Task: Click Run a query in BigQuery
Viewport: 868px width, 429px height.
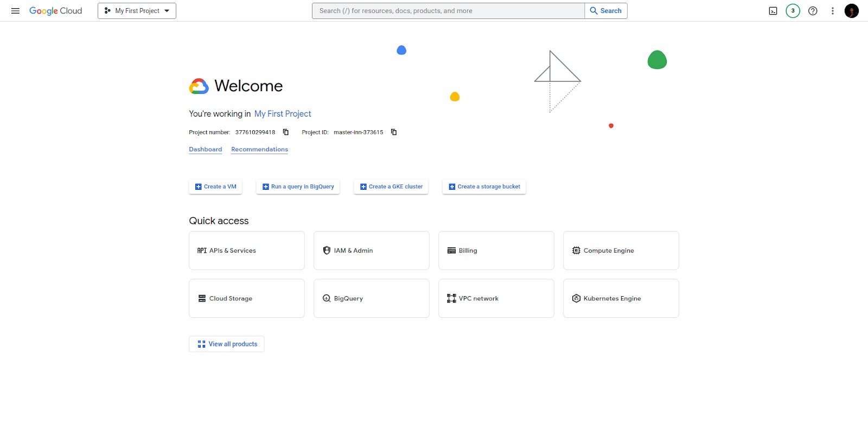Action: 298,187
